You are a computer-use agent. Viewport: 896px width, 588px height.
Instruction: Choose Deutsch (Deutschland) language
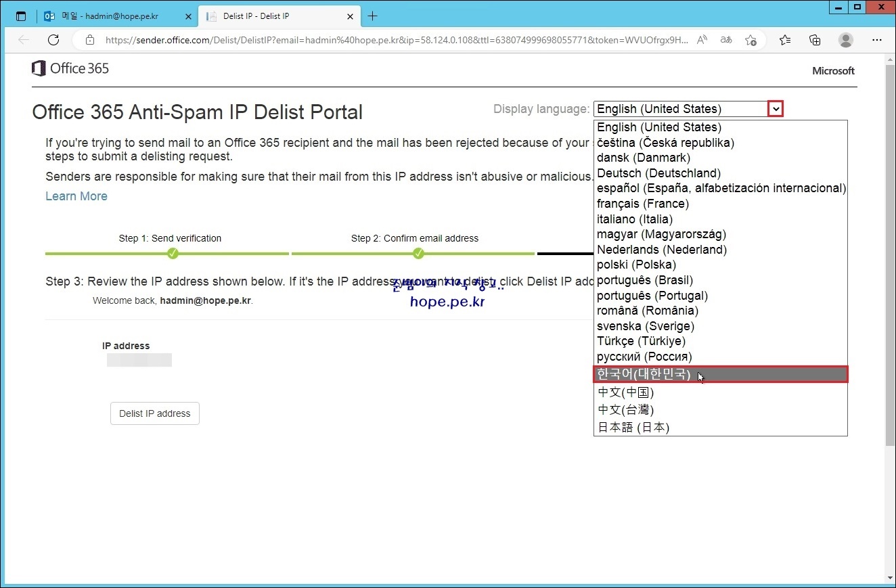click(721, 173)
